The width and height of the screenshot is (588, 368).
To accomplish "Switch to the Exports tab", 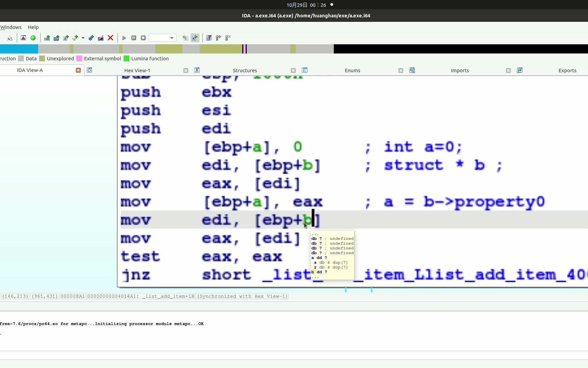I will (568, 71).
